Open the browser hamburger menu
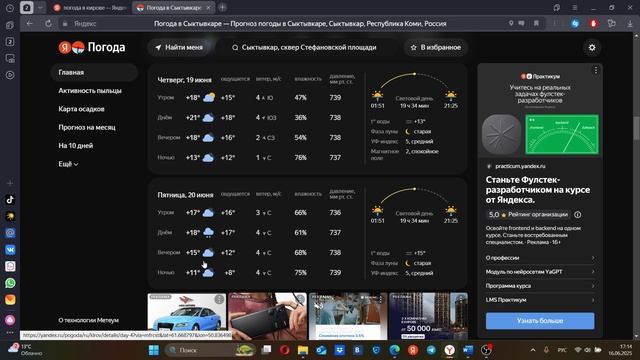 coord(574,8)
